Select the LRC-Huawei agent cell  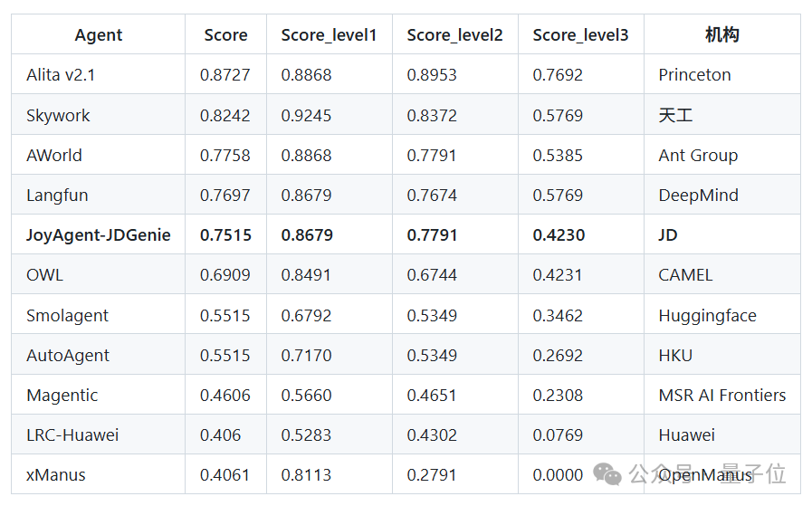[99, 434]
